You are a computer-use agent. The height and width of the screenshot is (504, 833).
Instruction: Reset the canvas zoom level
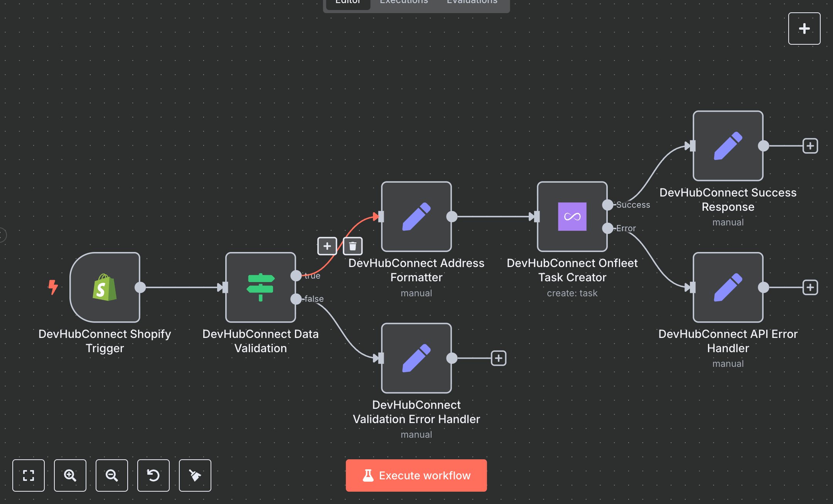(153, 475)
